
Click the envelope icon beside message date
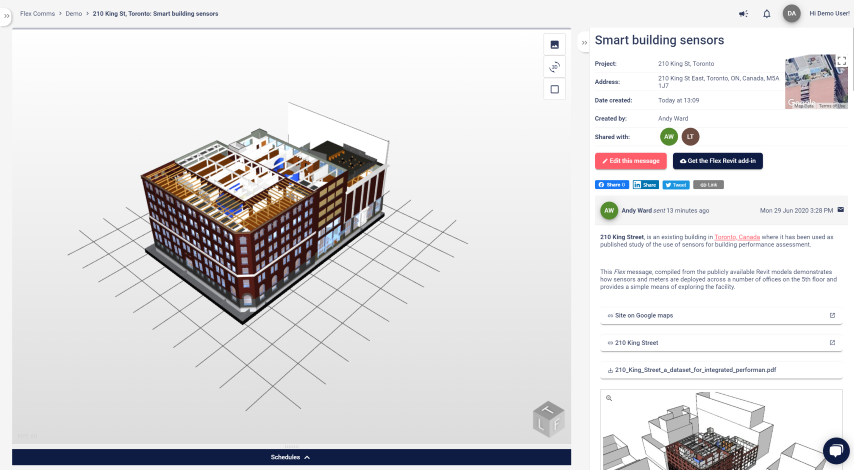click(841, 210)
